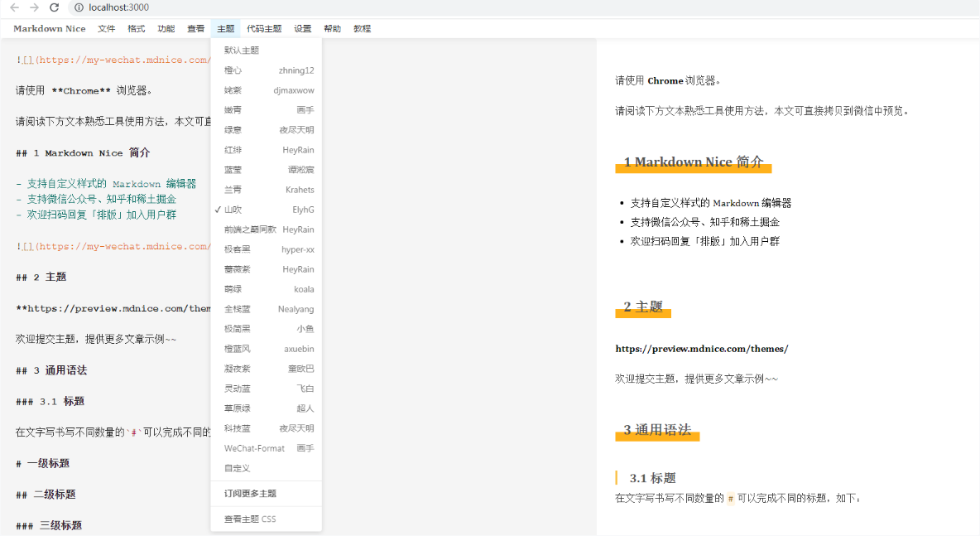Open the 代码主题 menu
The width and height of the screenshot is (980, 536).
(x=264, y=29)
